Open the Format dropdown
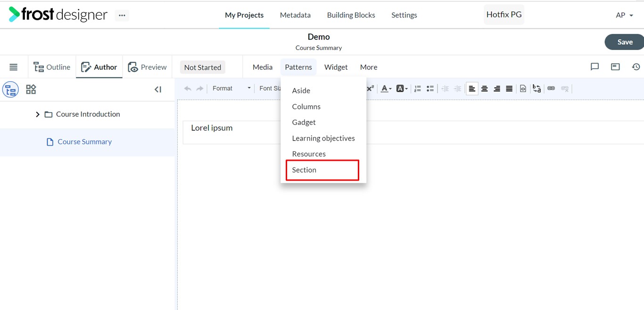The width and height of the screenshot is (644, 310). point(231,88)
